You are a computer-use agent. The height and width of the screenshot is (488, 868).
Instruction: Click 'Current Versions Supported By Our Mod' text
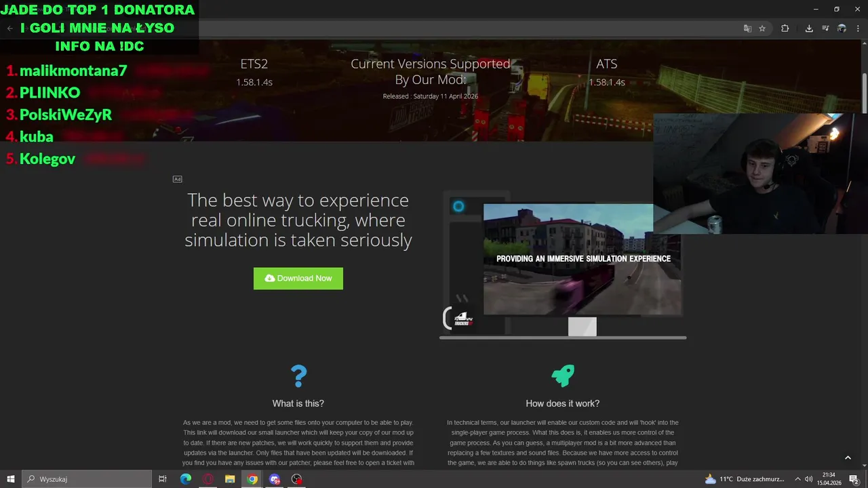pyautogui.click(x=431, y=71)
